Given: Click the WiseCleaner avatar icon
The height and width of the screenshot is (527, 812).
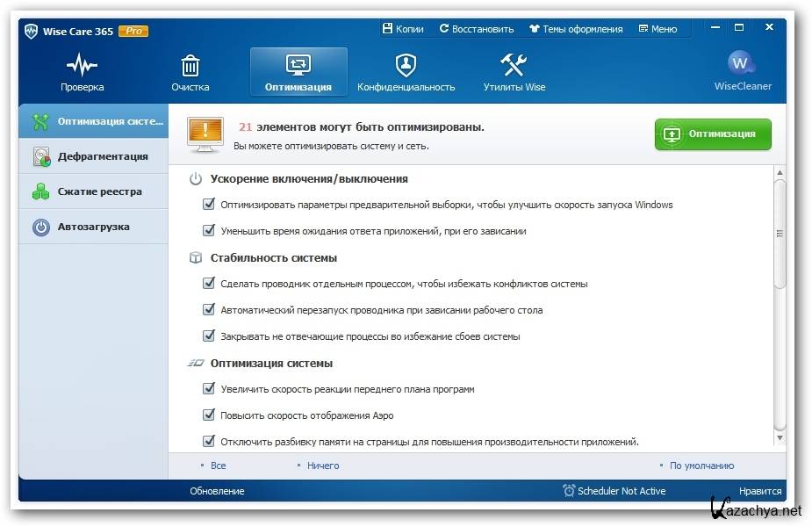Looking at the screenshot, I should click(742, 63).
